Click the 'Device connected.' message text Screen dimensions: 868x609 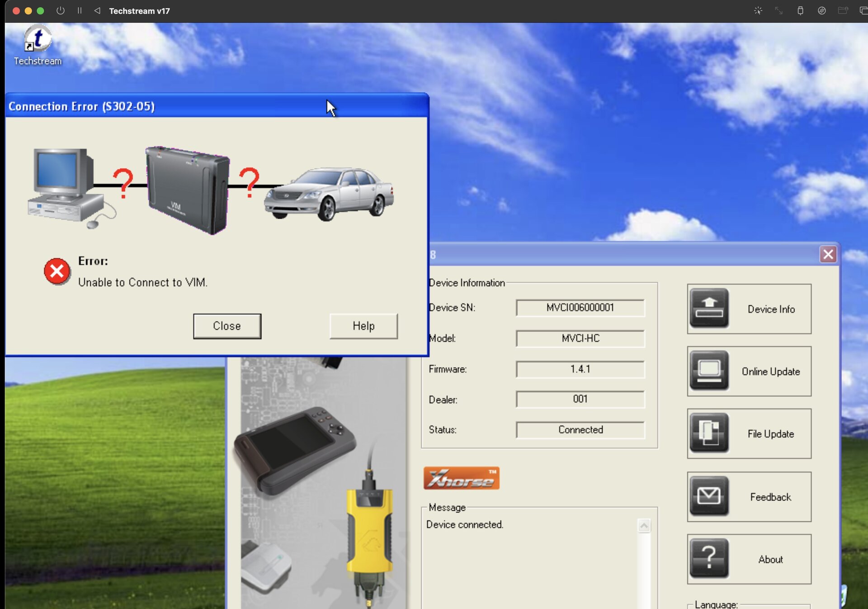point(464,524)
